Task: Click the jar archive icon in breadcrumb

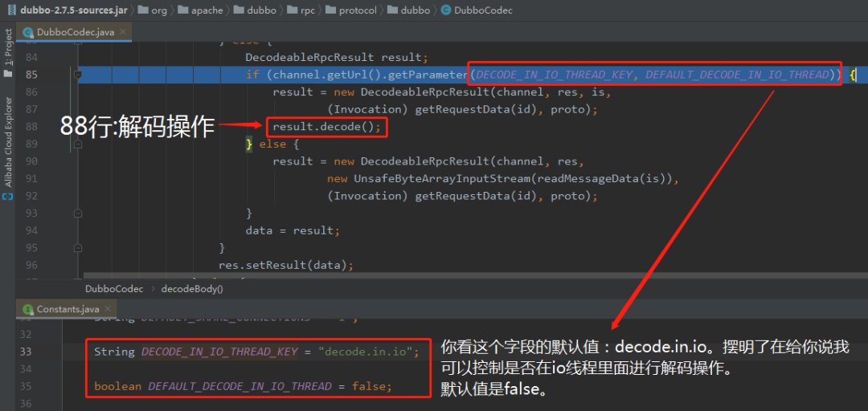Action: point(11,10)
